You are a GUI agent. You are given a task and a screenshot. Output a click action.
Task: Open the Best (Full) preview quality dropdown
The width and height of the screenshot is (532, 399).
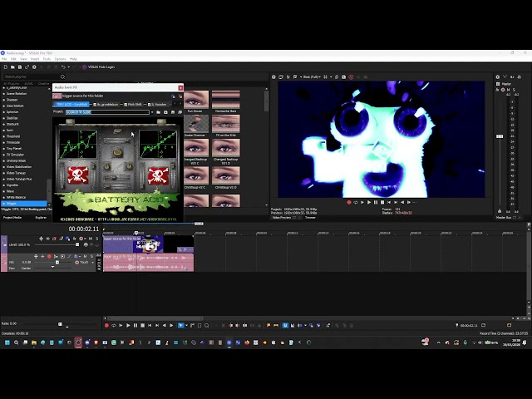tap(311, 77)
